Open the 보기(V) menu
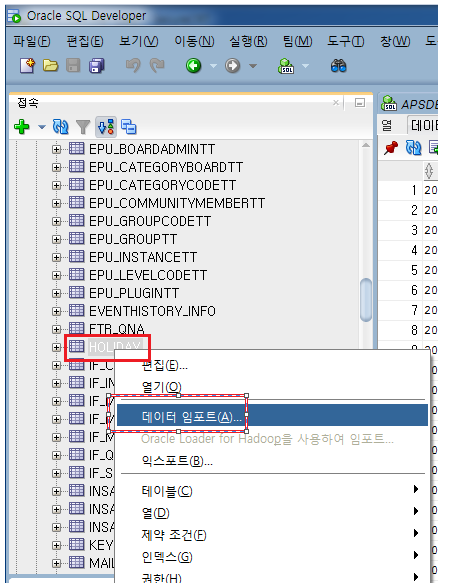Image resolution: width=450 pixels, height=583 pixels. coord(139,41)
